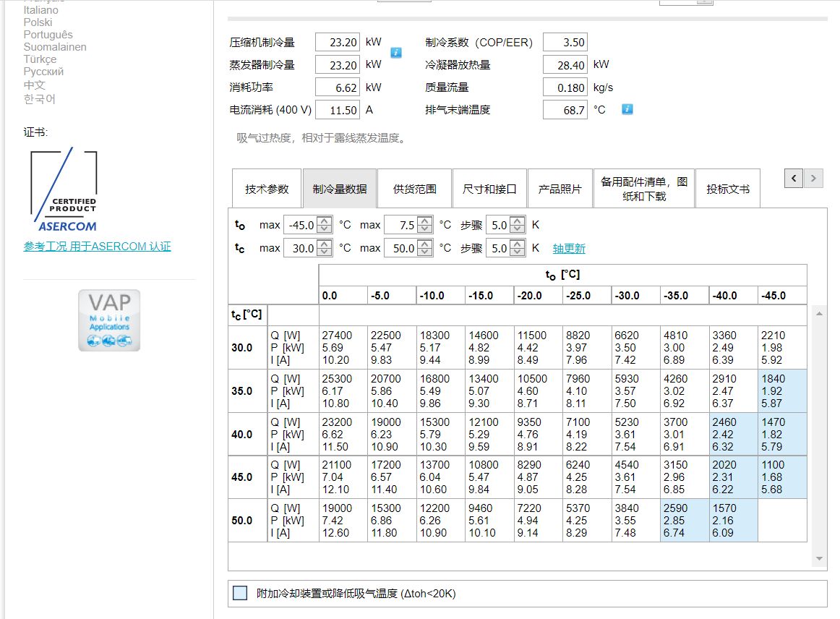Open the VAP Mobile Applications icon
The height and width of the screenshot is (619, 840).
[109, 320]
